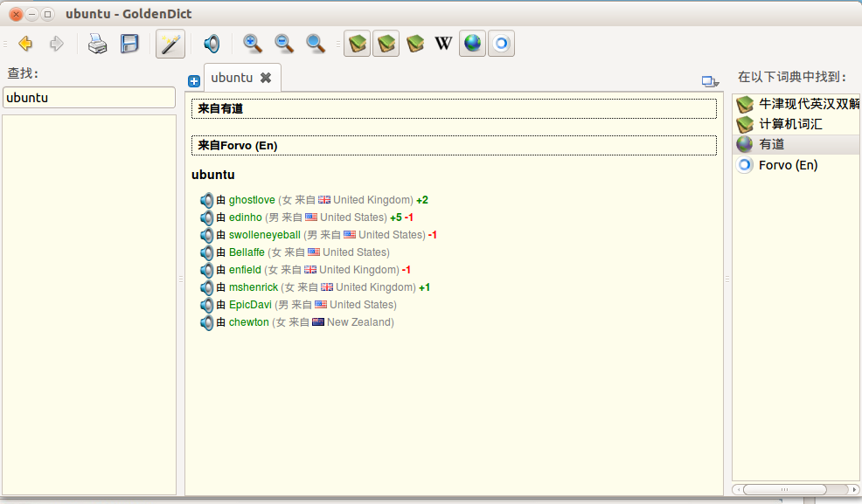Click mshenrick's +1 vote score
862x504 pixels.
424,287
